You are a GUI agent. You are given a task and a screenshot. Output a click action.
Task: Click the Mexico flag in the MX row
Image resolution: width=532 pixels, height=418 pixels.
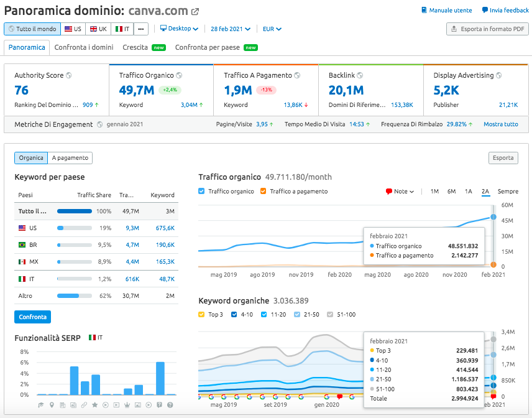coord(22,262)
